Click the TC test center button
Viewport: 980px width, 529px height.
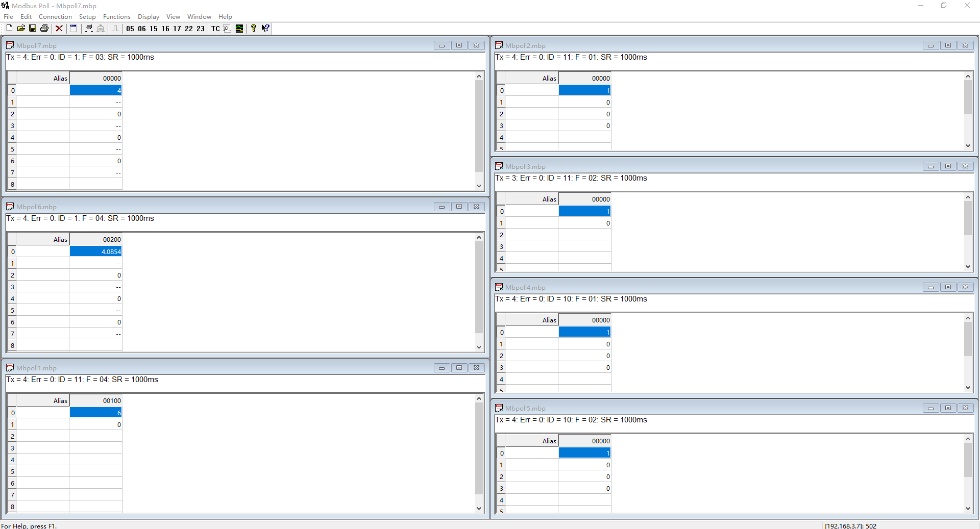point(215,29)
